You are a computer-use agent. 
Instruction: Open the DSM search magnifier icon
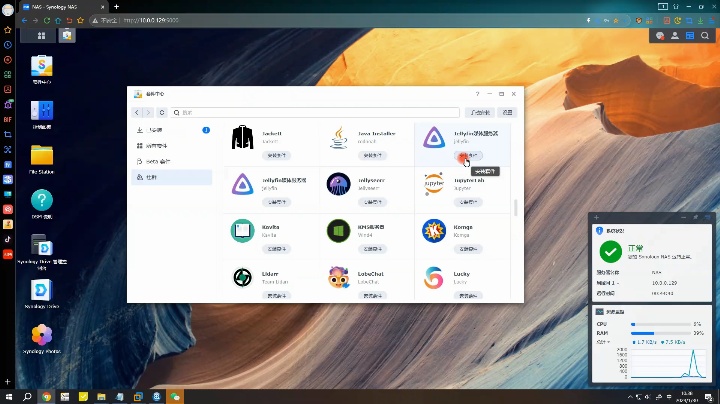(705, 36)
